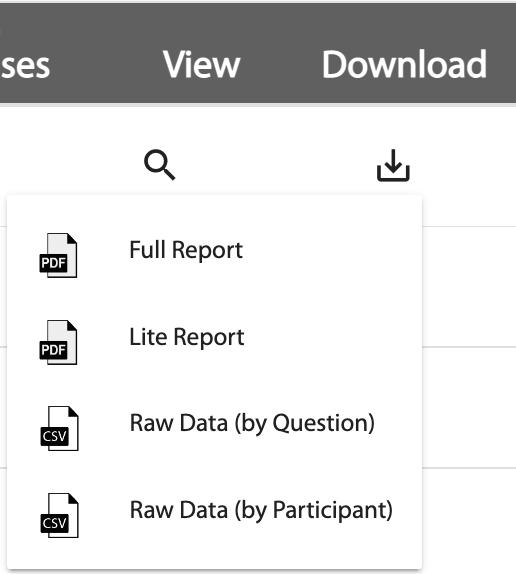The height and width of the screenshot is (574, 516).
Task: Choose Lite Report from the download menu
Action: coord(214,342)
